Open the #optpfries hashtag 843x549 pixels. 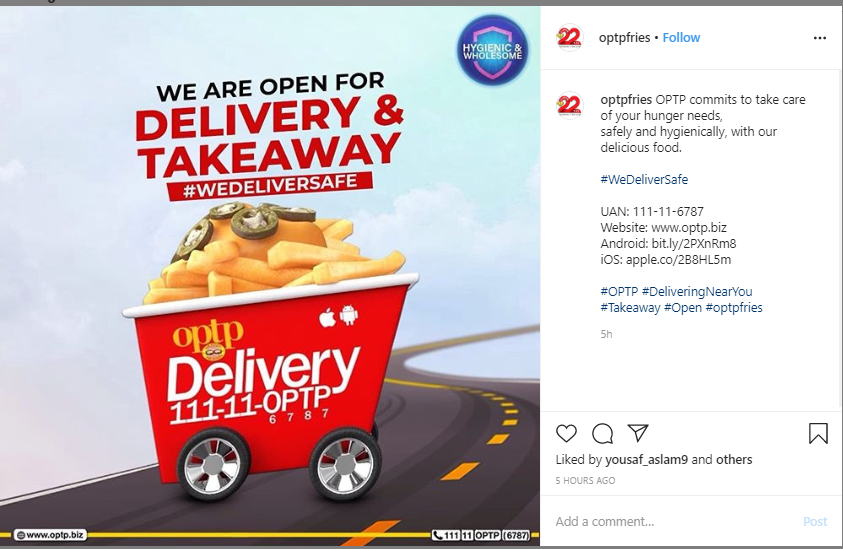click(x=734, y=308)
